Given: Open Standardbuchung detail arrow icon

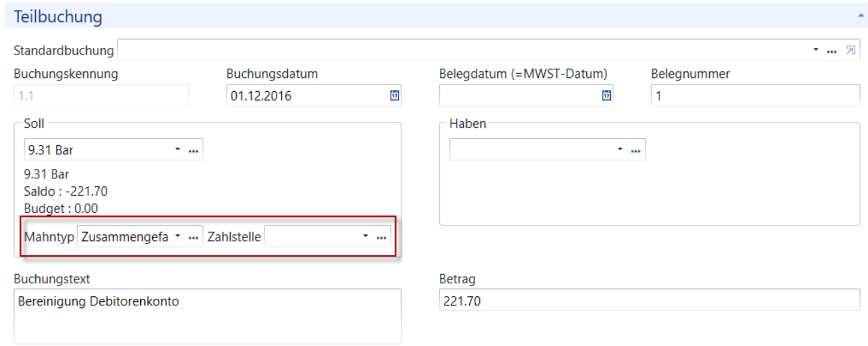Looking at the screenshot, I should point(850,51).
